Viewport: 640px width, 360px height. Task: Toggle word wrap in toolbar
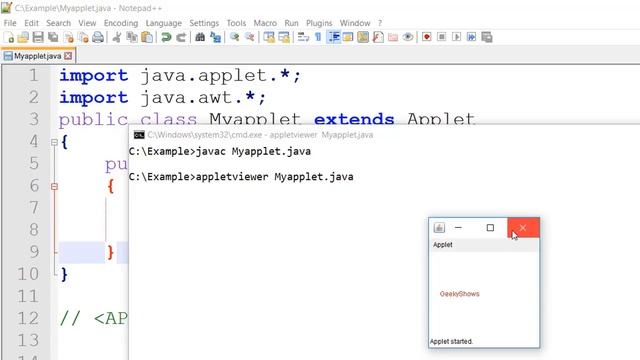303,38
